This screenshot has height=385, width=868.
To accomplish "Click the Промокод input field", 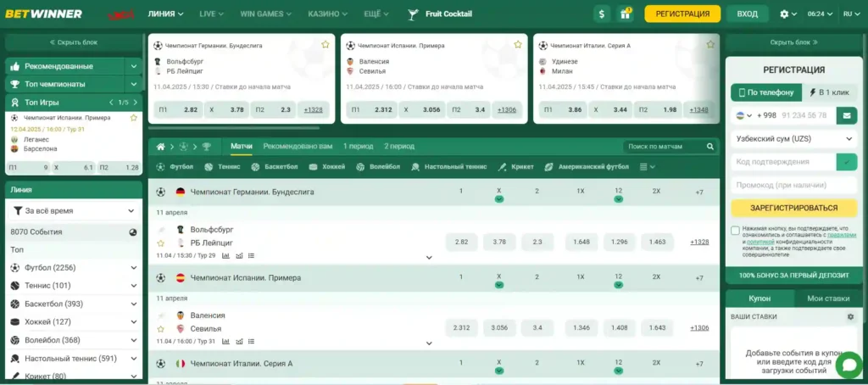I will pos(793,186).
